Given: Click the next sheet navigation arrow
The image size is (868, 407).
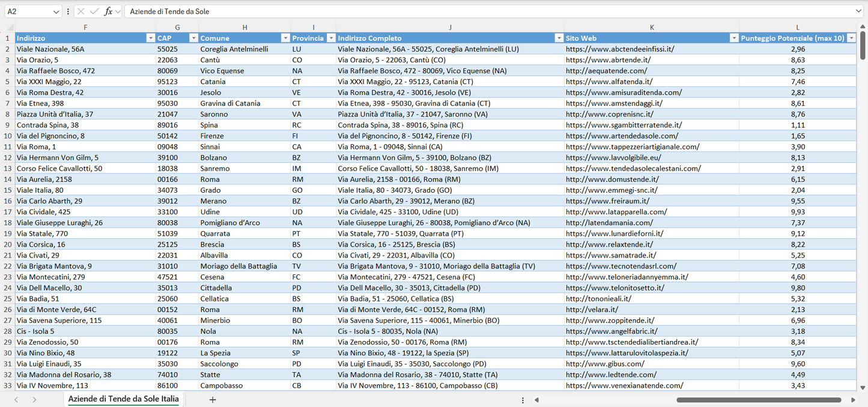Looking at the screenshot, I should tap(34, 399).
